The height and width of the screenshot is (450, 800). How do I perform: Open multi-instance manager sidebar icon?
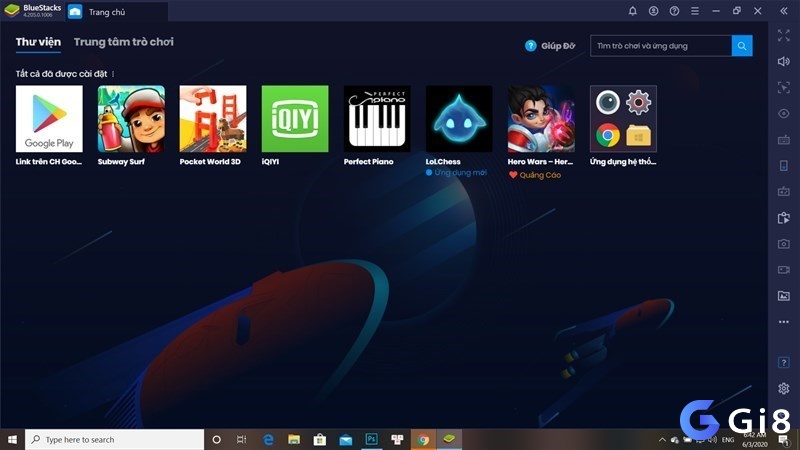pos(784,218)
